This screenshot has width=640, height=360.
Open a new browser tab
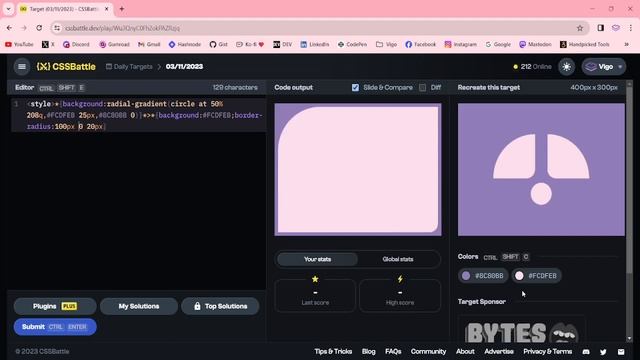pos(122,9)
